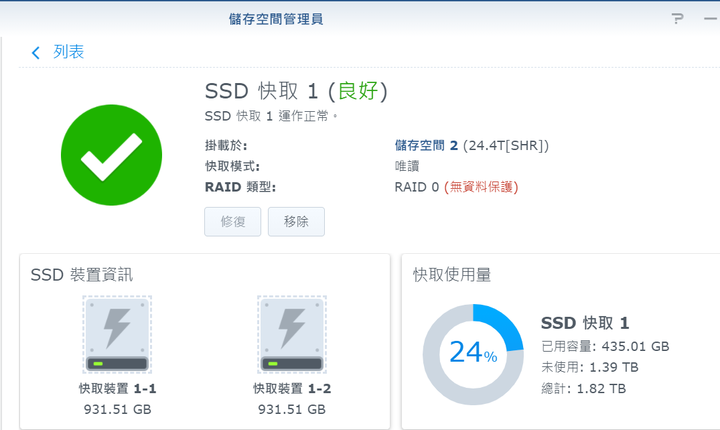Viewport: 720px width, 430px height.
Task: Click the 移除 remove button
Action: [x=296, y=222]
